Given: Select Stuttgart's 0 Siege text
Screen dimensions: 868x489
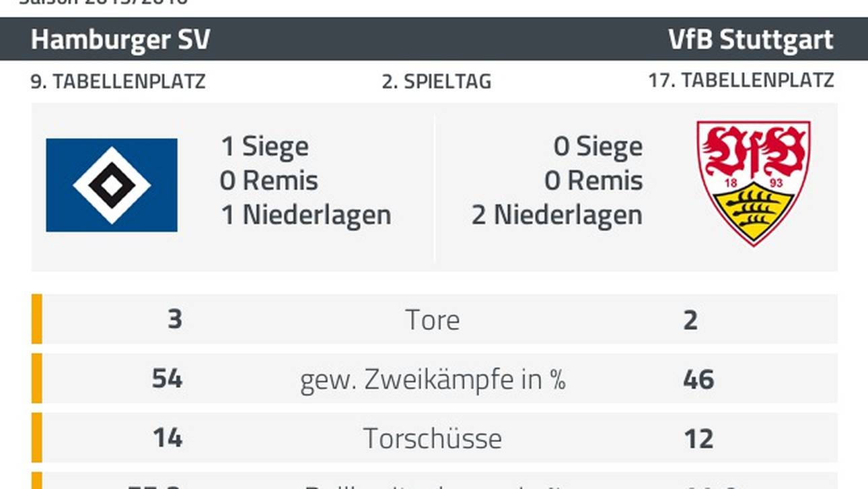Looking at the screenshot, I should coord(598,146).
